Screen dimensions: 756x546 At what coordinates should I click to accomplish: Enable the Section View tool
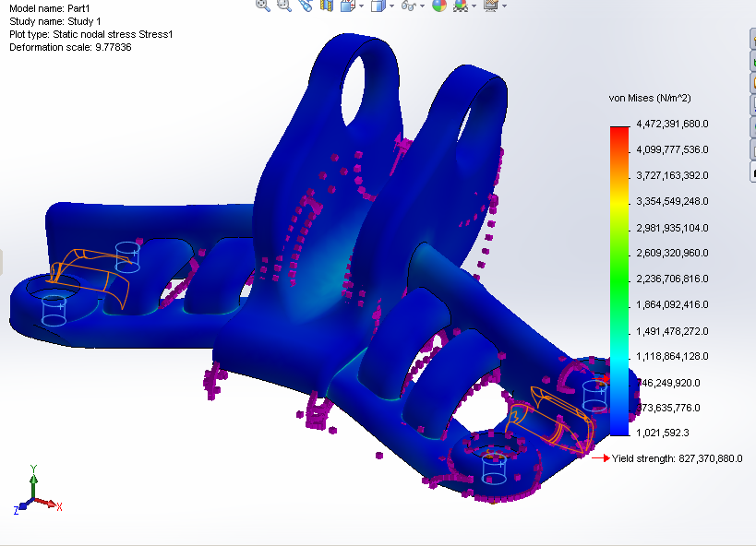tap(324, 7)
